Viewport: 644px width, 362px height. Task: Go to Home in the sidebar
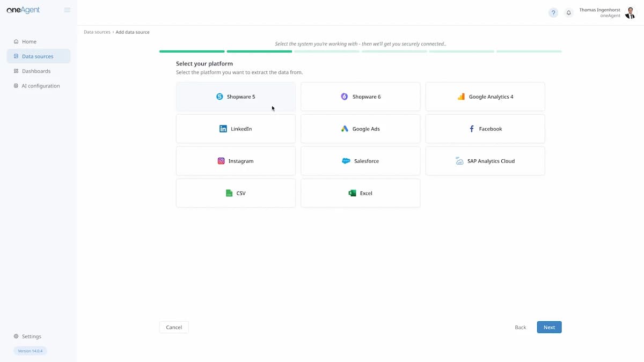[29, 42]
